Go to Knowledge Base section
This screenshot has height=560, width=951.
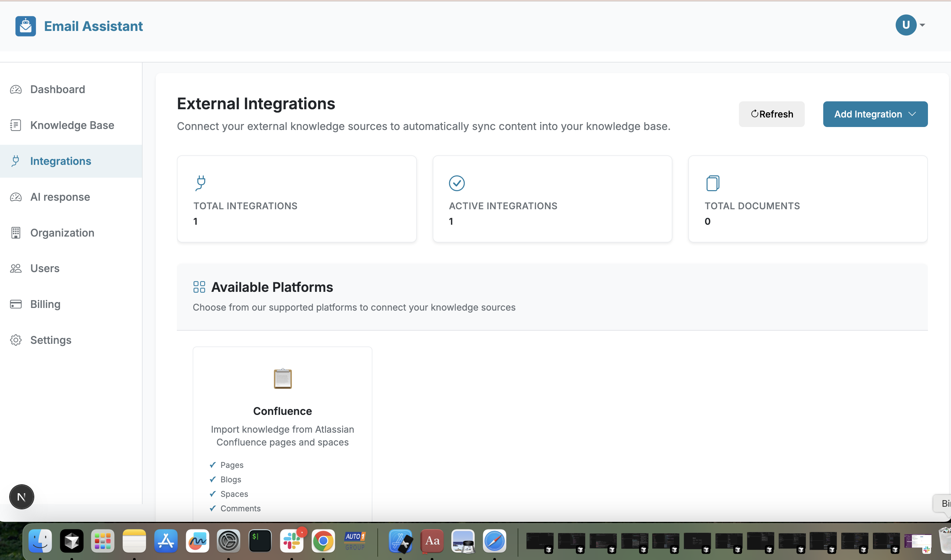click(71, 125)
